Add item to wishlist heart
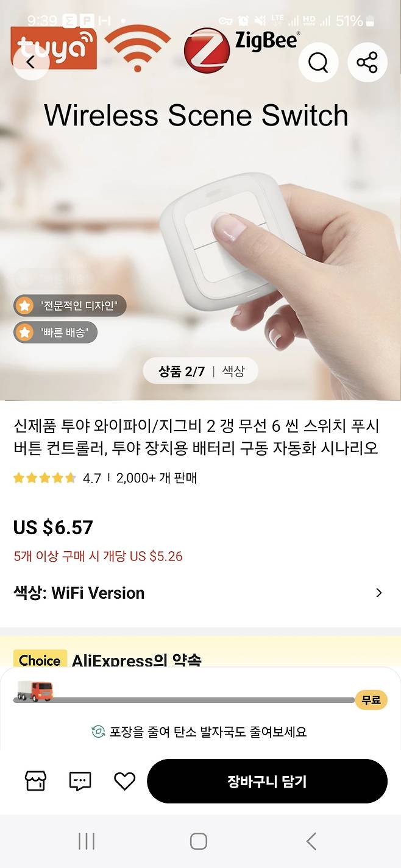401x868 pixels. pyautogui.click(x=124, y=781)
